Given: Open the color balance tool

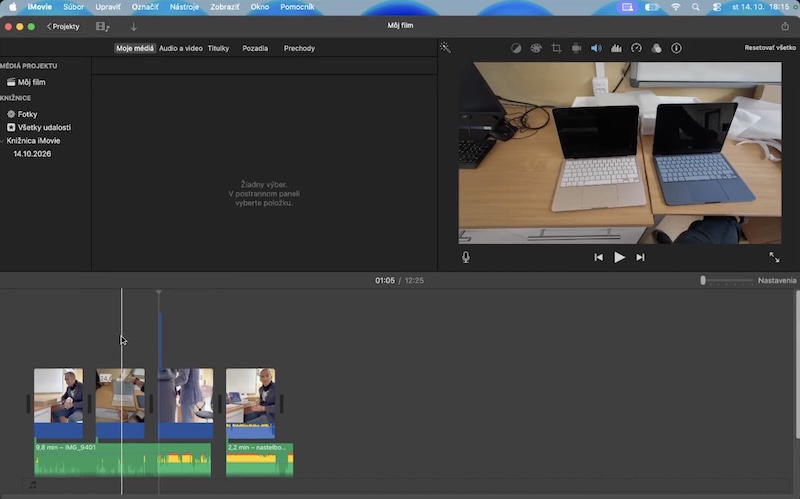Looking at the screenshot, I should (516, 48).
